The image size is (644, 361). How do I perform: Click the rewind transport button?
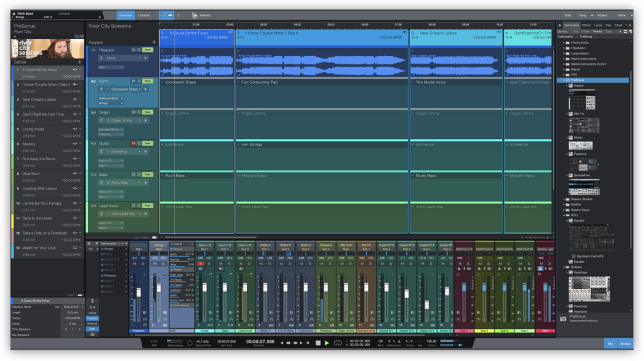[288, 343]
